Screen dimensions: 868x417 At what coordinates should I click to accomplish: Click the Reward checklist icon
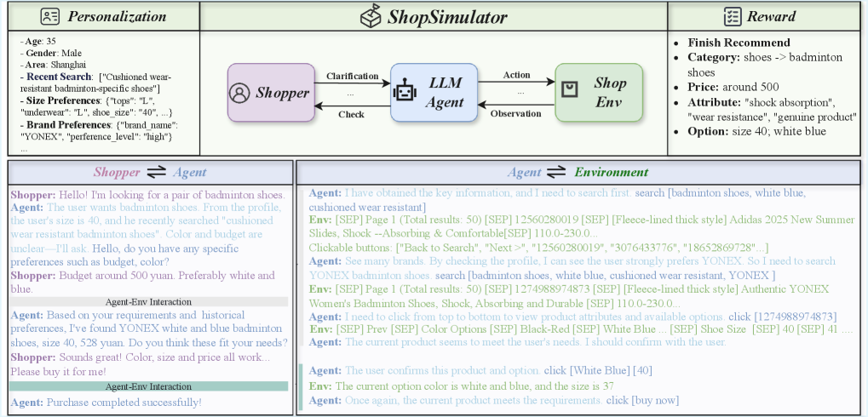pyautogui.click(x=733, y=16)
